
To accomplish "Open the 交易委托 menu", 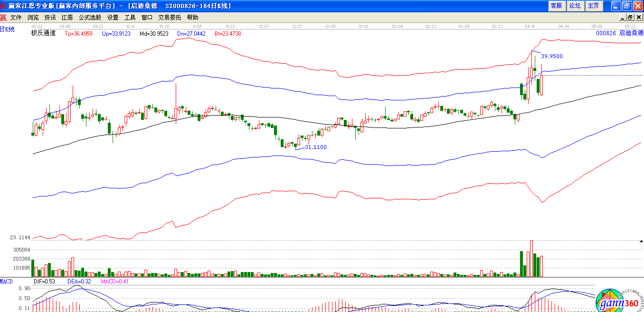I will pyautogui.click(x=170, y=18).
